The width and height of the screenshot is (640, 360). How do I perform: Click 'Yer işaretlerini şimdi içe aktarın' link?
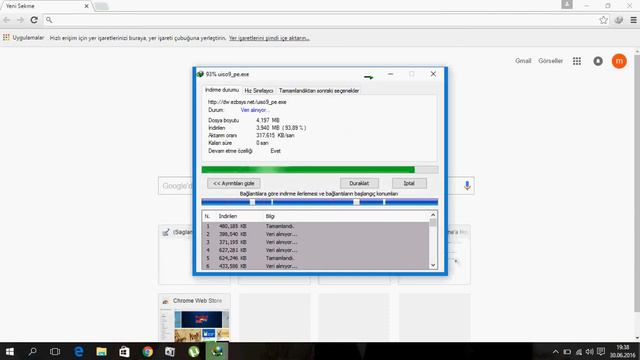[x=269, y=38]
